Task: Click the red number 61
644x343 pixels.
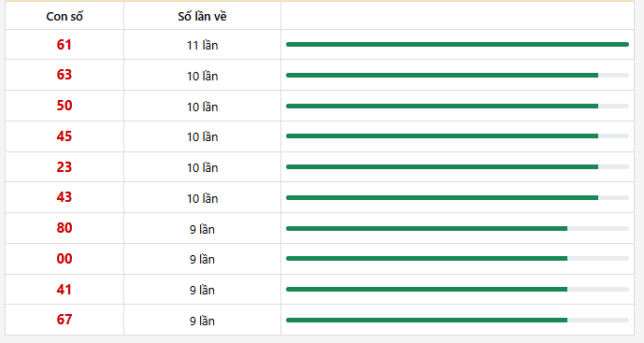Action: tap(64, 44)
